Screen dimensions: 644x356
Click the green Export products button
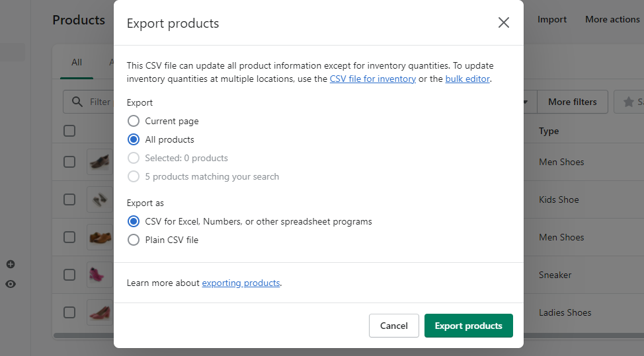tap(469, 326)
